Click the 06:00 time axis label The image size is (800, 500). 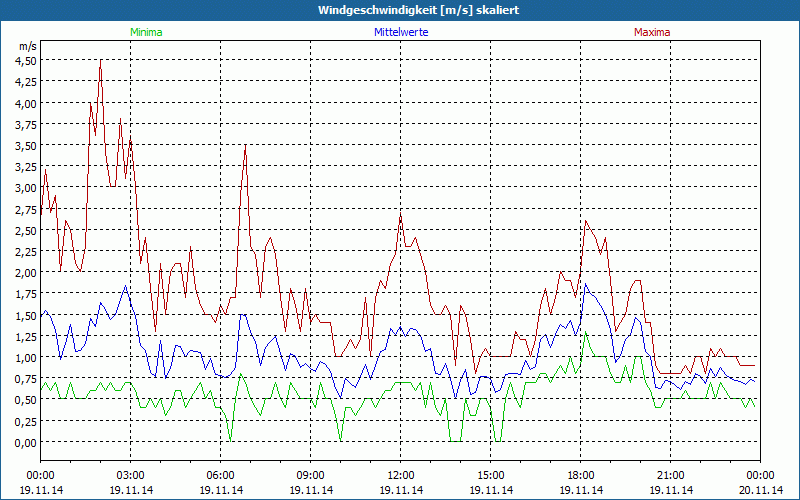(220, 476)
